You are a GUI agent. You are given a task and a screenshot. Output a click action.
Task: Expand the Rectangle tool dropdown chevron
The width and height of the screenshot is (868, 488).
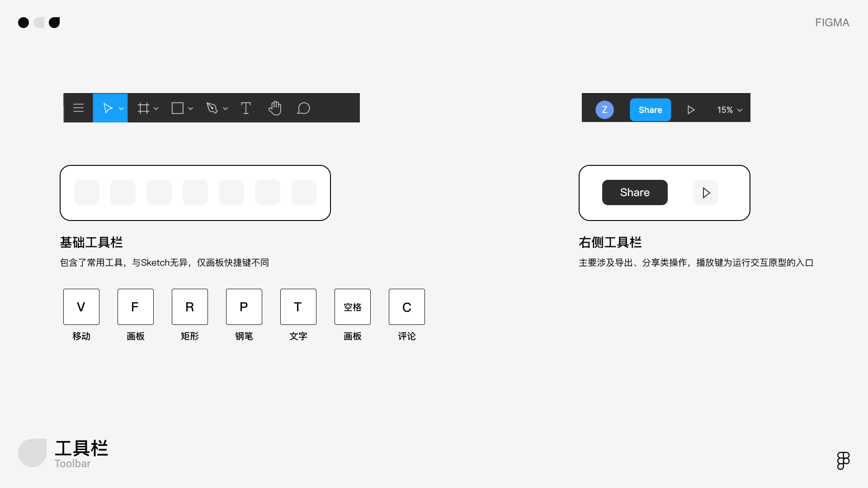click(x=191, y=109)
